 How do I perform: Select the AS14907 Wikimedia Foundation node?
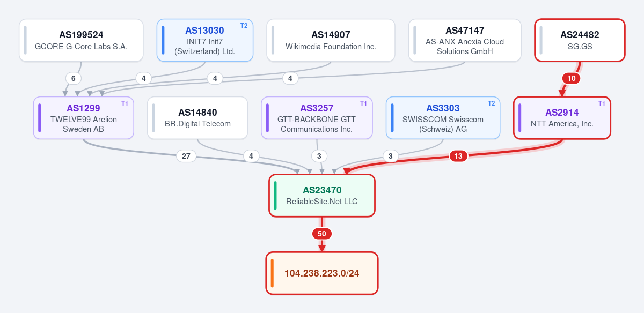click(331, 40)
